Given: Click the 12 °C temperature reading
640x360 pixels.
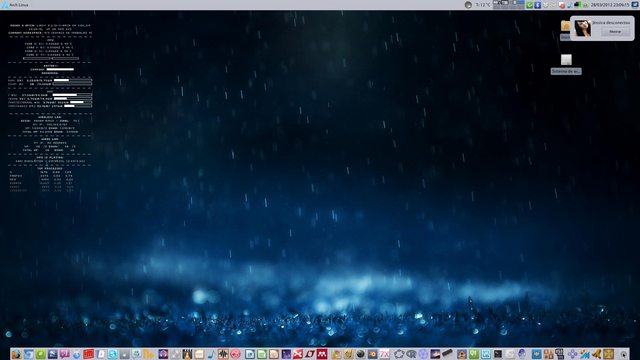Looking at the screenshot, I should tap(483, 5).
